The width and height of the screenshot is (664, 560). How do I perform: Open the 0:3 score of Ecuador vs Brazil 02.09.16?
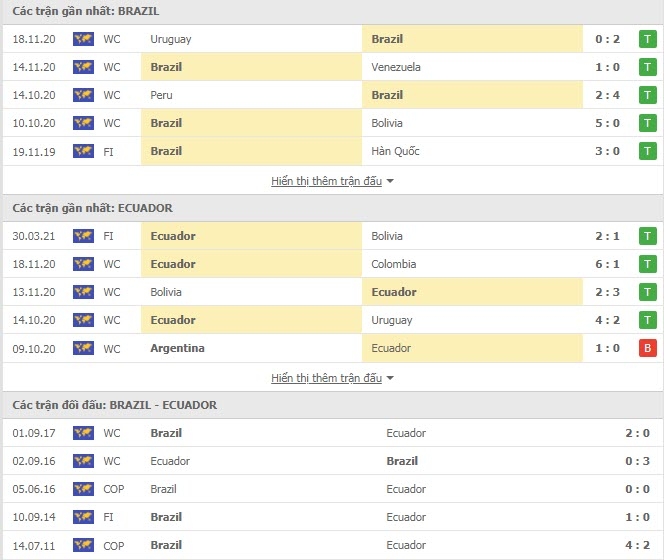pyautogui.click(x=637, y=461)
